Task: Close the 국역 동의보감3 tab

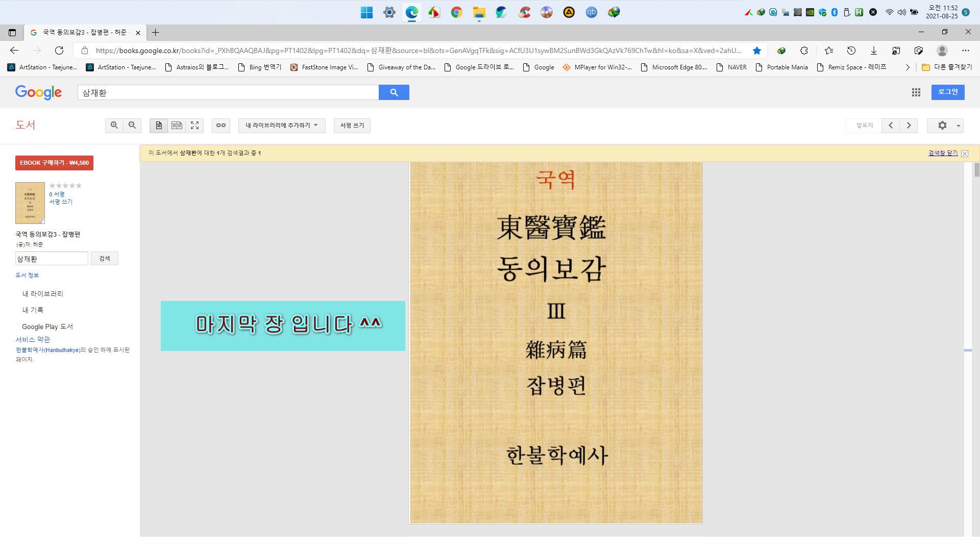Action: coord(138,33)
